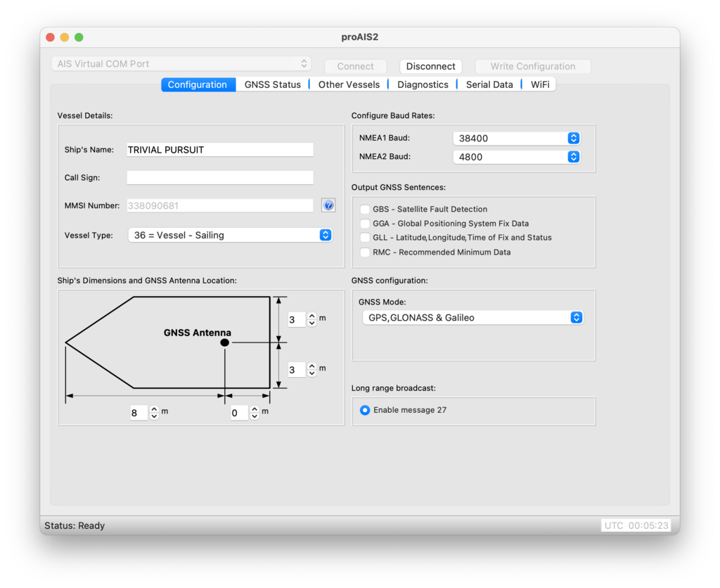The image size is (720, 588).
Task: Show the Serial Data tab
Action: click(489, 84)
